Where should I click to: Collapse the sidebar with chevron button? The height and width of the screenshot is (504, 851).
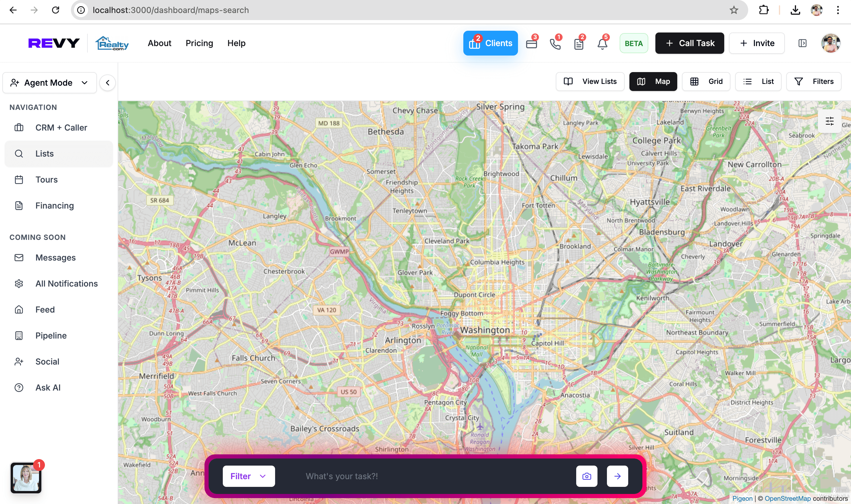pos(108,83)
